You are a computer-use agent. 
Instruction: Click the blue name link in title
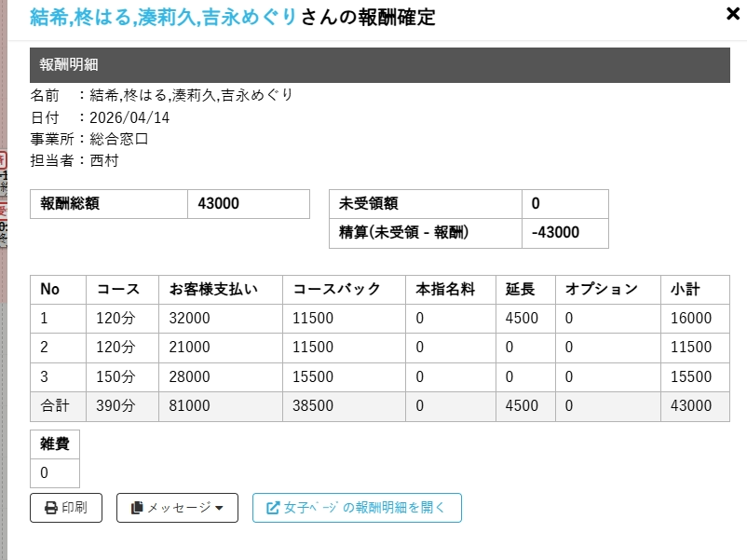click(x=164, y=17)
